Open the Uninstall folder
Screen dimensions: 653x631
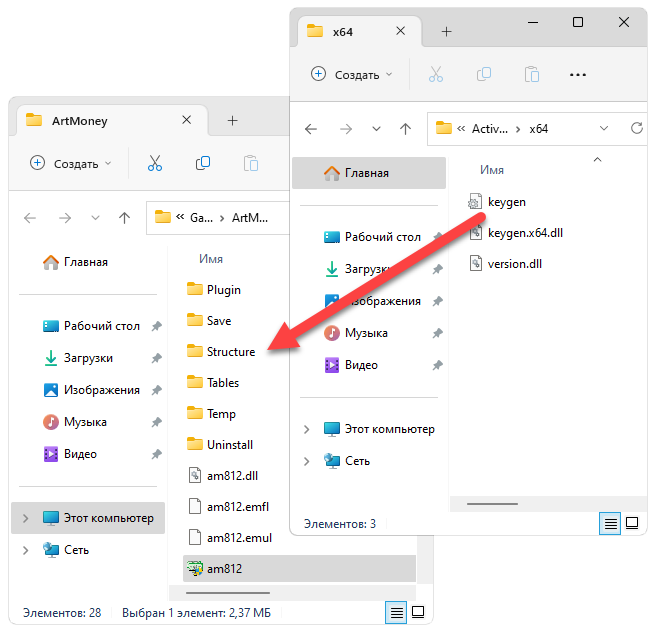tap(220, 444)
